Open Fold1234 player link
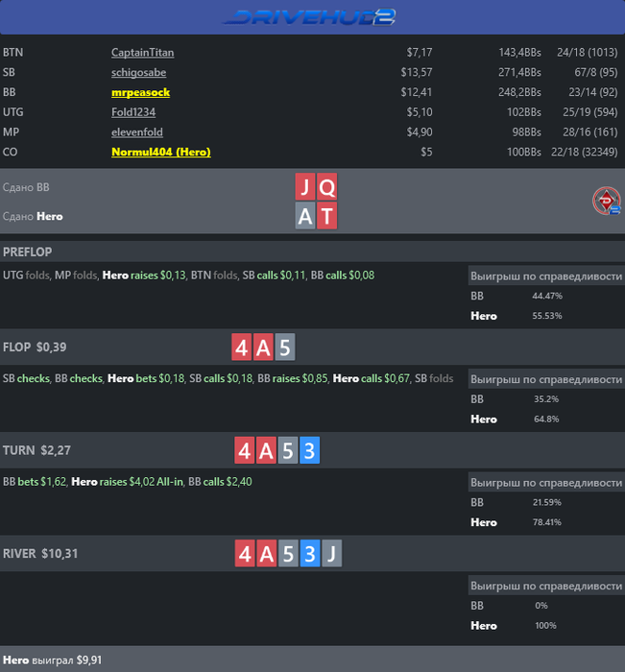625x672 pixels. coord(133,112)
